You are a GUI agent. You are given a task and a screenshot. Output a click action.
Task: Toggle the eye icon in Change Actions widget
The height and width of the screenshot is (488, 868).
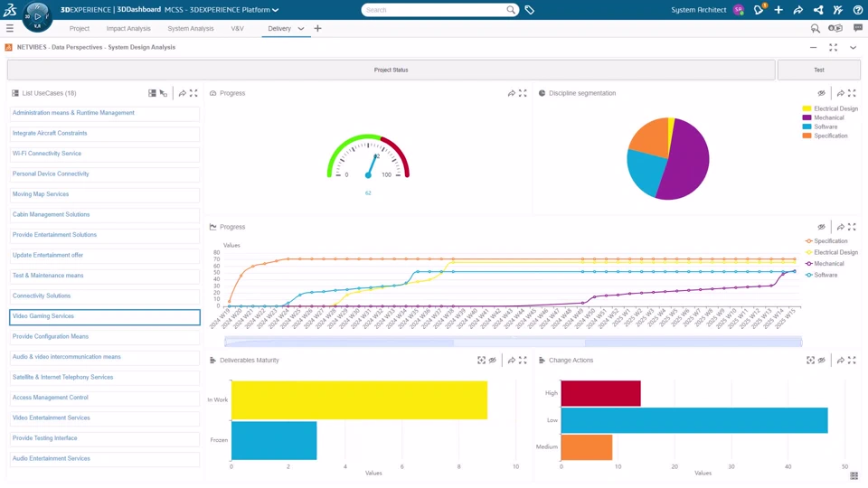coord(822,361)
